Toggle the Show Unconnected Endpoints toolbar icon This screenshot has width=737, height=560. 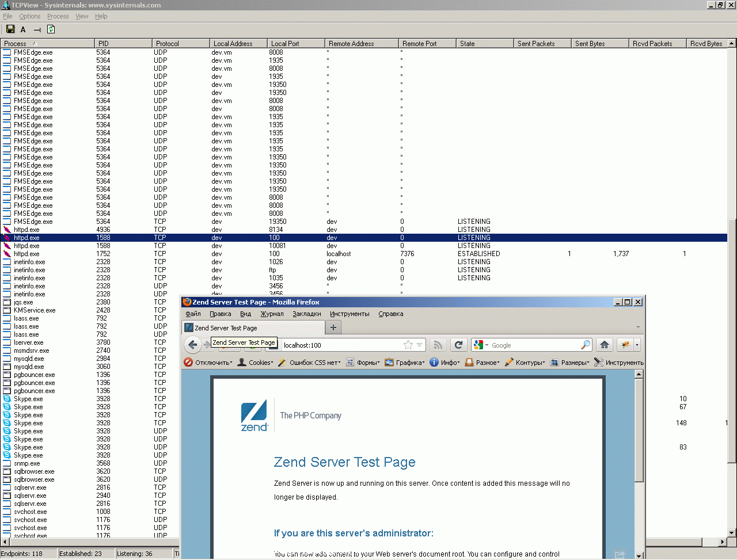pos(37,29)
